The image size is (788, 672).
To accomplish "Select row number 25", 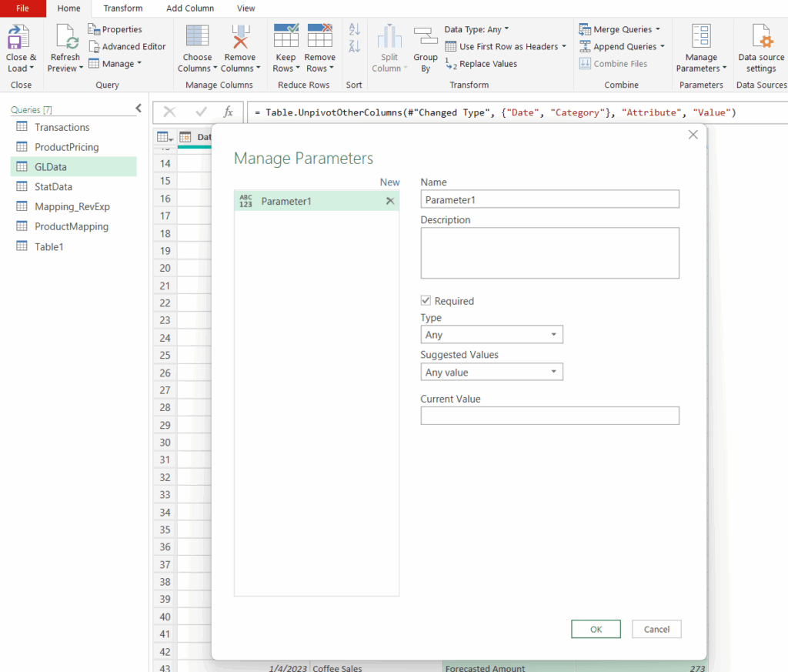I will [165, 356].
